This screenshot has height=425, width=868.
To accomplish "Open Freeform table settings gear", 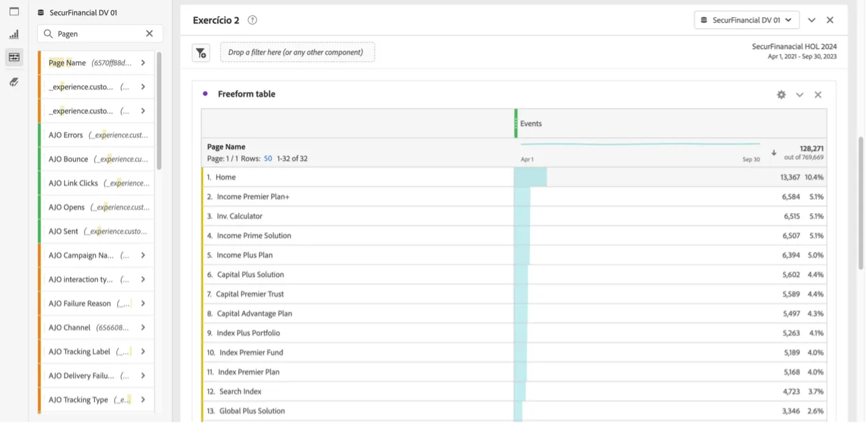I will click(781, 95).
